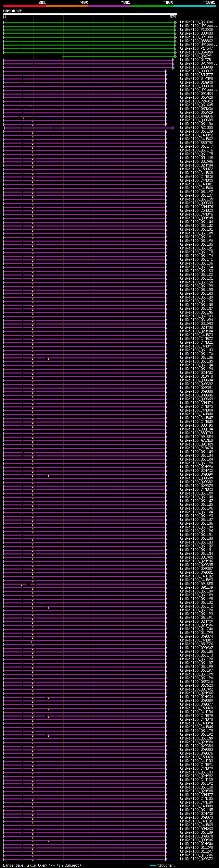The image size is (219, 868).
Task: Click the cyan ~100% legend segment
Action: click(194, 6)
